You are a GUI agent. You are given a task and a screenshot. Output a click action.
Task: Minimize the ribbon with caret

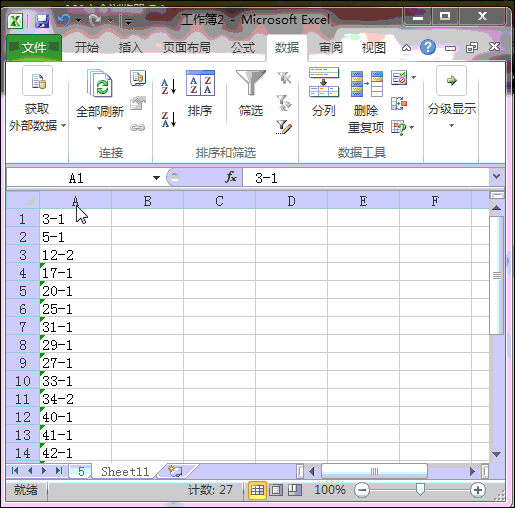(406, 48)
